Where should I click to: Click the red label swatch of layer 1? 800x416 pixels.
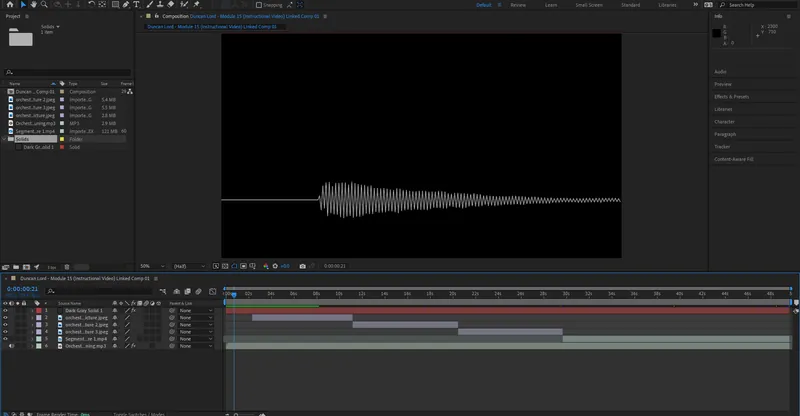coord(39,310)
